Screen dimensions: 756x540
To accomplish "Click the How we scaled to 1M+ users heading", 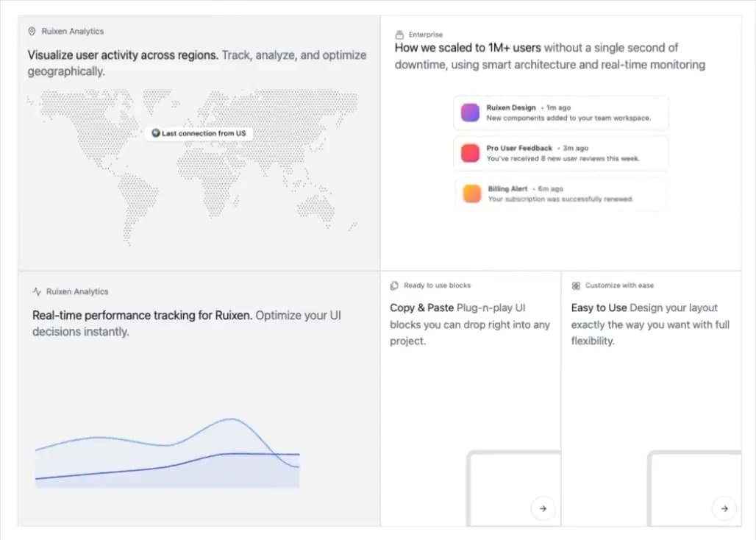I will [468, 48].
